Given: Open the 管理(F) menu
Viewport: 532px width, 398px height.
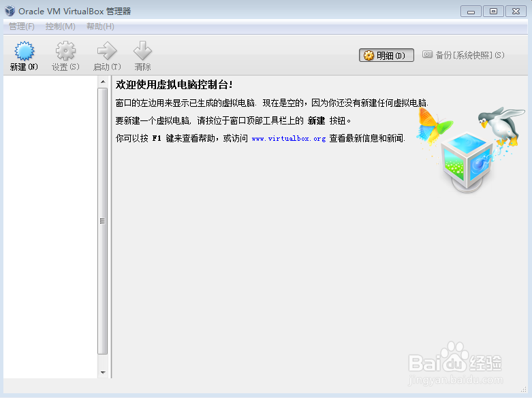Looking at the screenshot, I should click(x=21, y=27).
